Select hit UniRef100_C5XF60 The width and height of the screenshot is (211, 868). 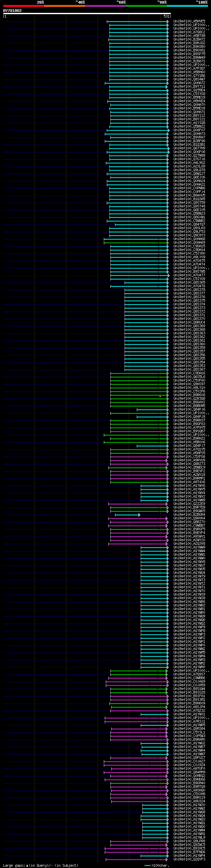189,381
